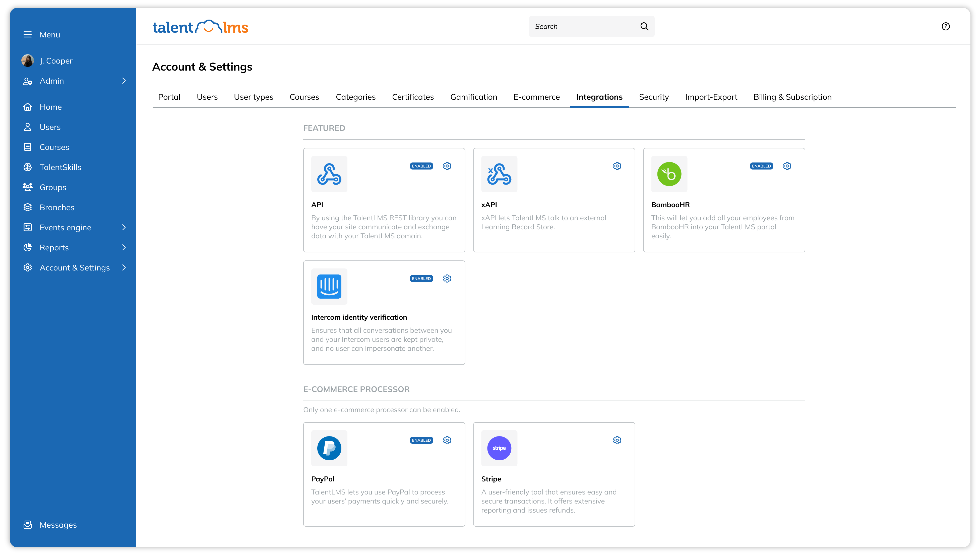Click the BambooHR integration settings gear icon
980x555 pixels.
[787, 166]
